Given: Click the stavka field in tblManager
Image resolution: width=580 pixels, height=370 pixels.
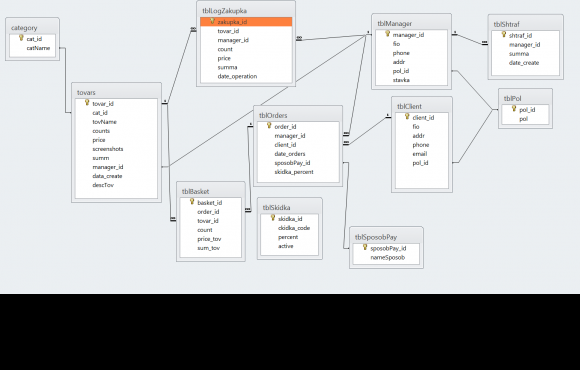Looking at the screenshot, I should coord(411,80).
